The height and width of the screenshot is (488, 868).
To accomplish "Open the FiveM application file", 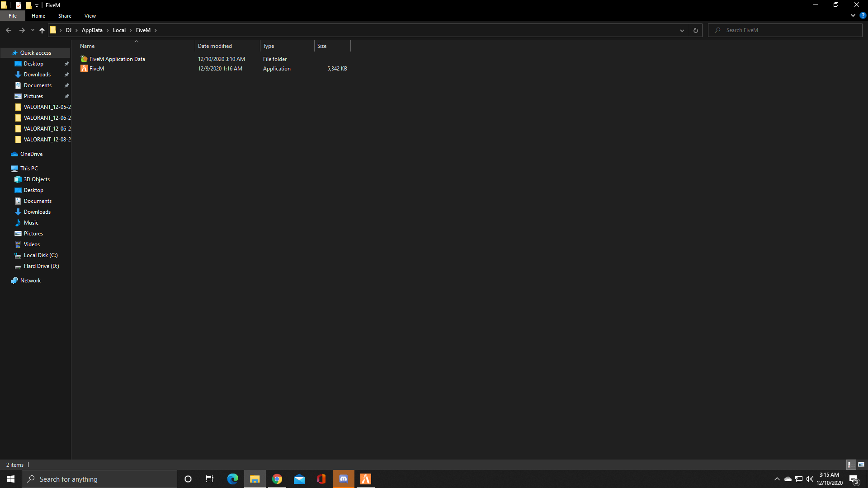I will point(96,69).
